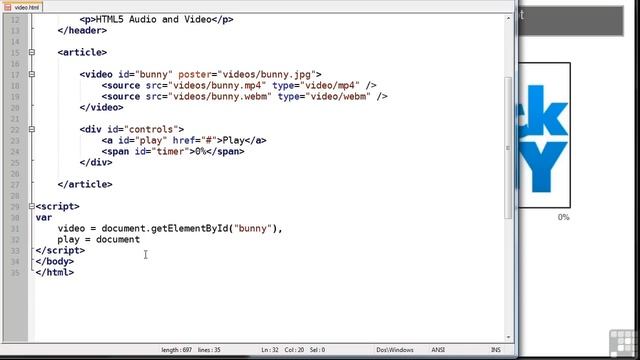Switch to the video.html document tab

pyautogui.click(x=22, y=7)
